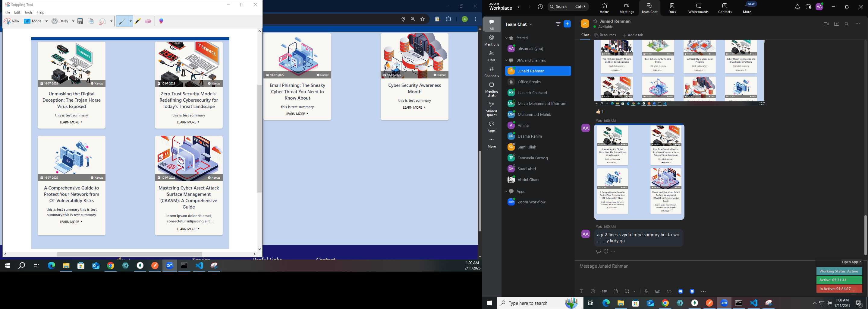Click Add a tab in Zoom chat
Image resolution: width=868 pixels, height=309 pixels.
633,35
